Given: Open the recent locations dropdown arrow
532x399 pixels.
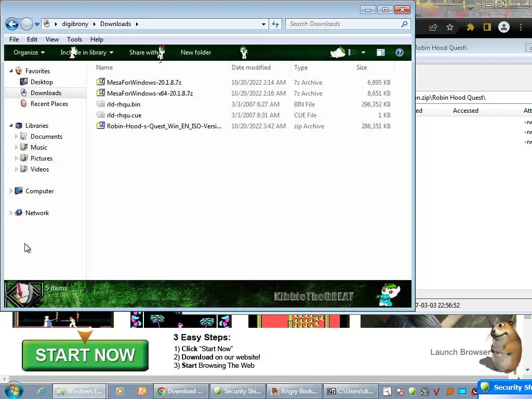Looking at the screenshot, I should [37, 24].
